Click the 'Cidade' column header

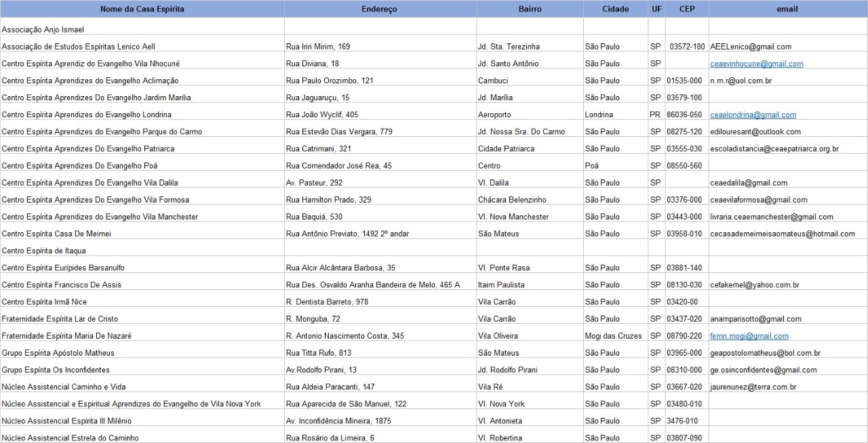(615, 9)
